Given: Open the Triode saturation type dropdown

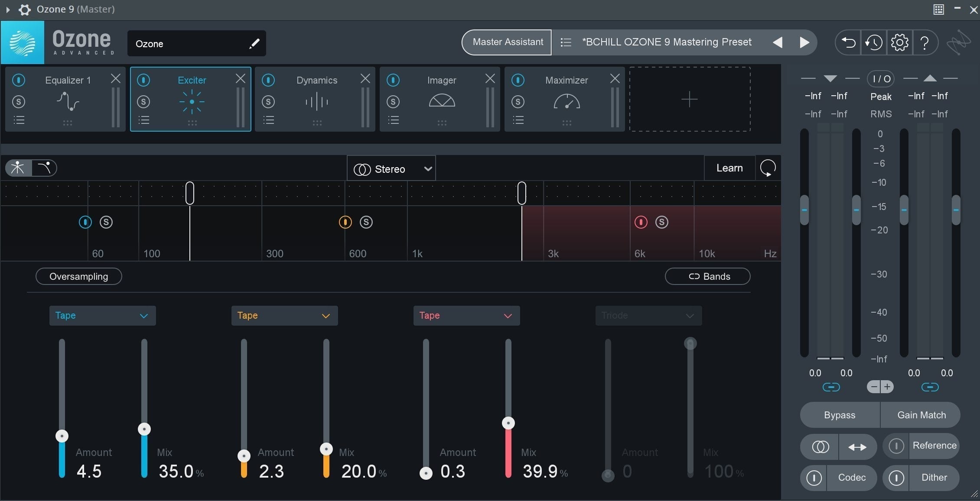Looking at the screenshot, I should click(x=648, y=315).
